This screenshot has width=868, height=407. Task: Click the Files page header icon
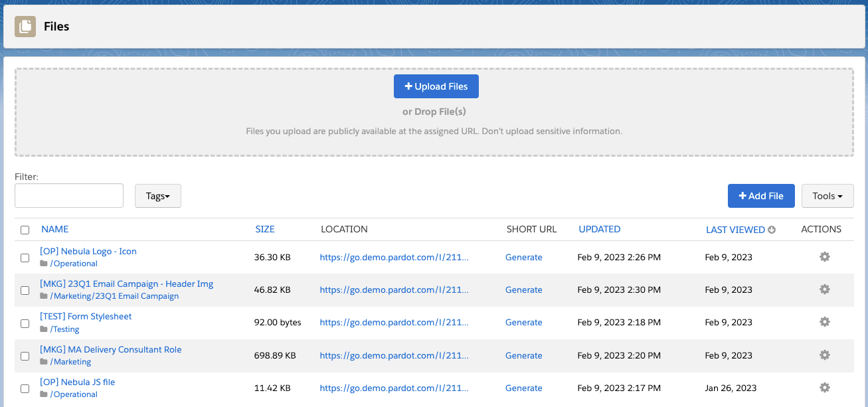(25, 27)
